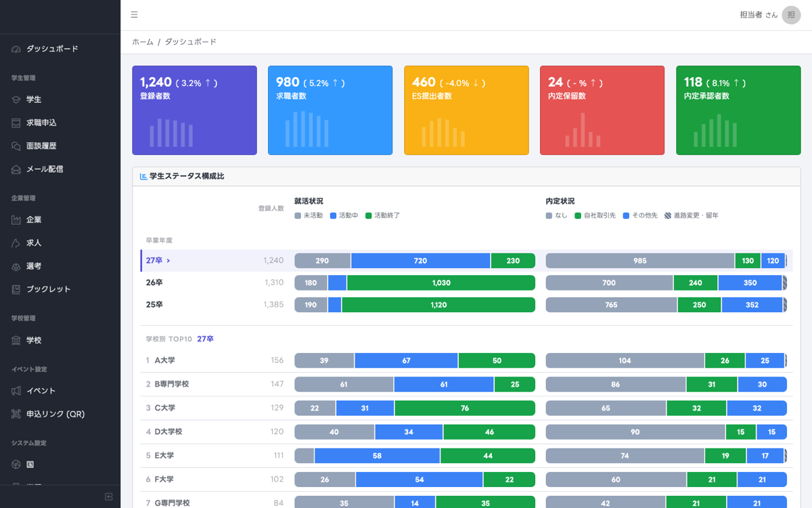Click the building icon beside 企業
The image size is (812, 508).
(16, 219)
